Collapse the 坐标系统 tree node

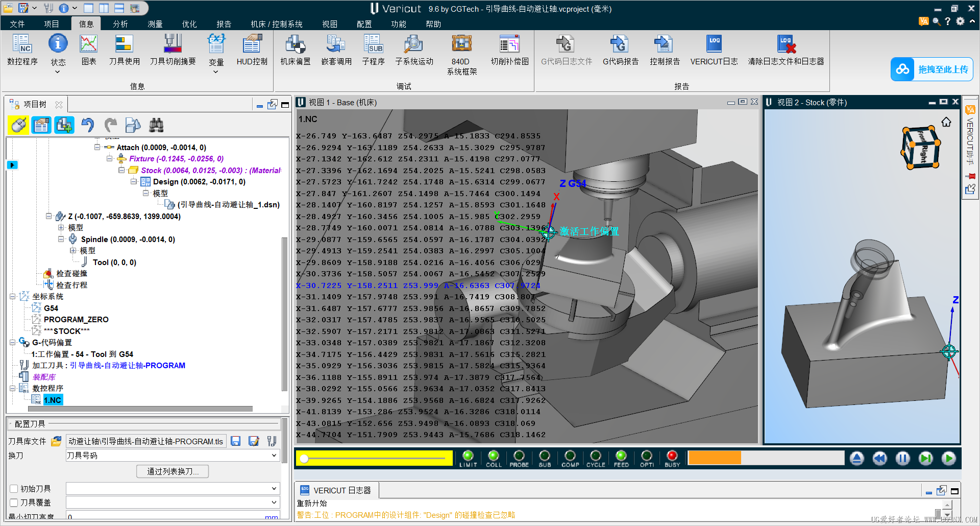coord(12,296)
